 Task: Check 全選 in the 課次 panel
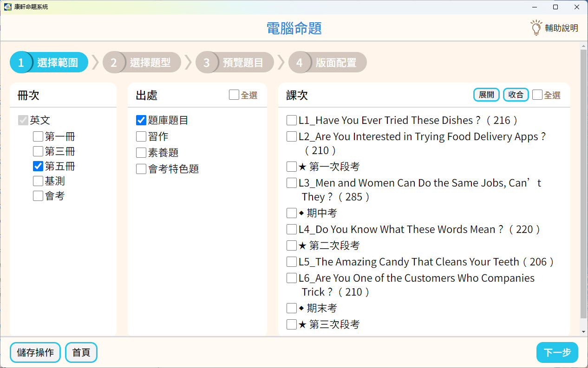(537, 95)
